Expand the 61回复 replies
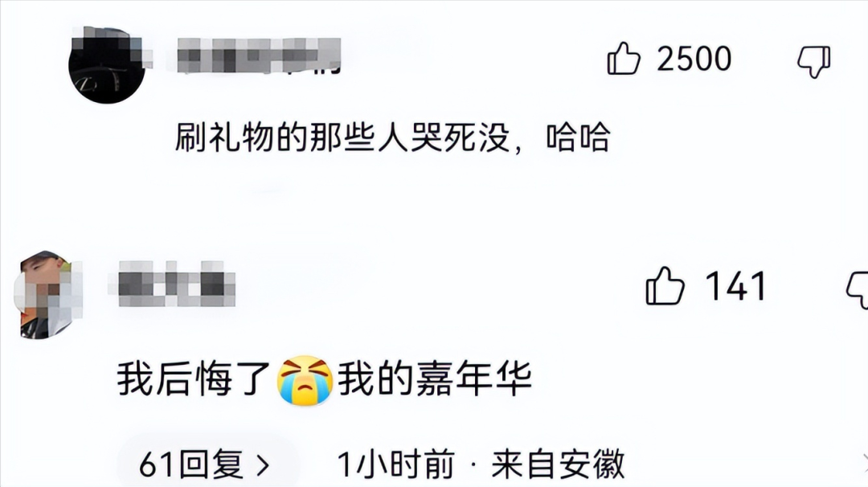868x487 pixels. pos(204,464)
